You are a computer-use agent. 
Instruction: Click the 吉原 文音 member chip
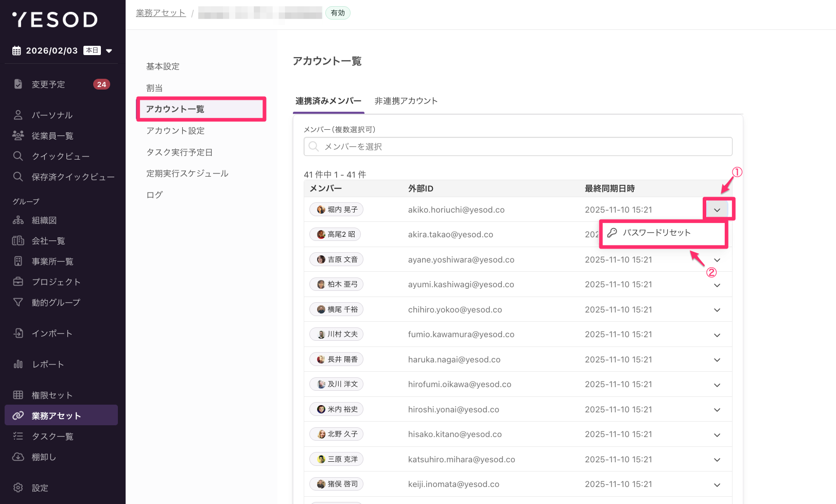click(x=336, y=259)
